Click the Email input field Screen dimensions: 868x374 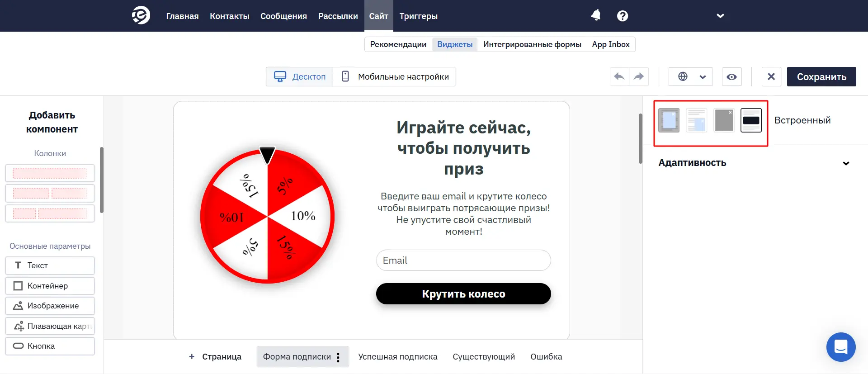tap(463, 260)
